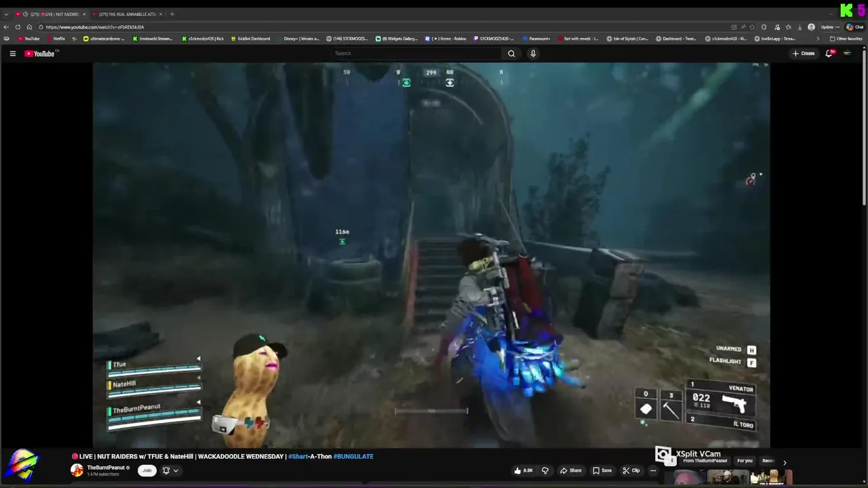Click the Join membership button

pos(146,470)
